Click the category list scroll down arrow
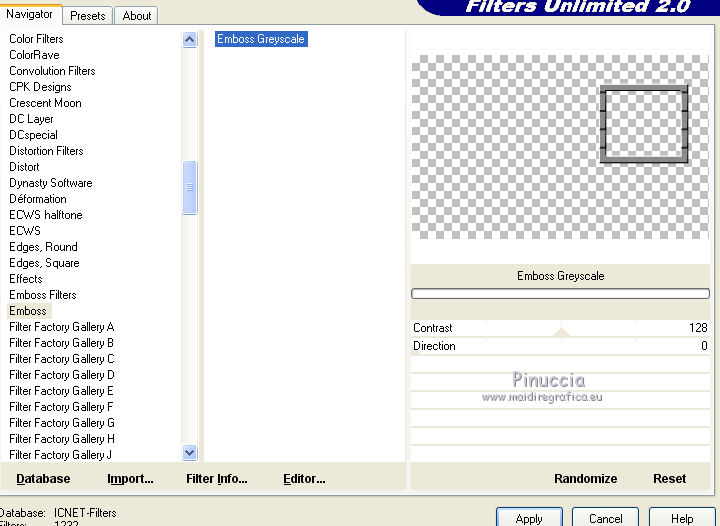This screenshot has width=720, height=526. 190,453
